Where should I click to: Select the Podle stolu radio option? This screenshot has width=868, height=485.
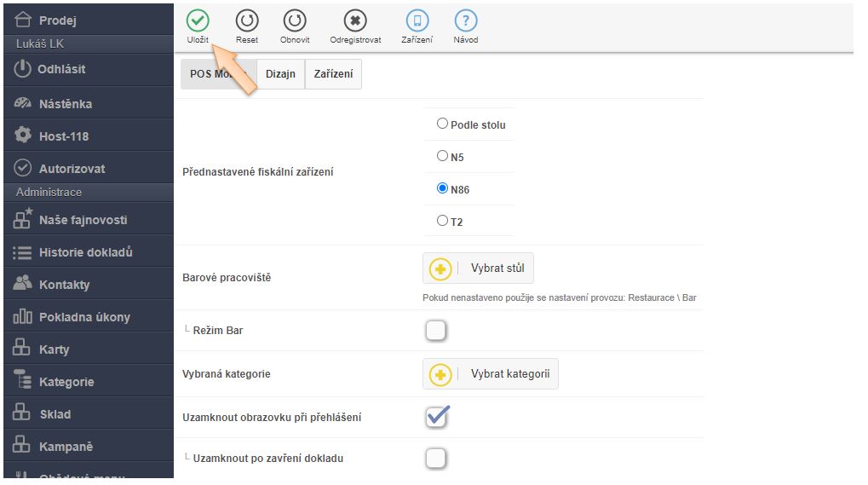pos(442,124)
